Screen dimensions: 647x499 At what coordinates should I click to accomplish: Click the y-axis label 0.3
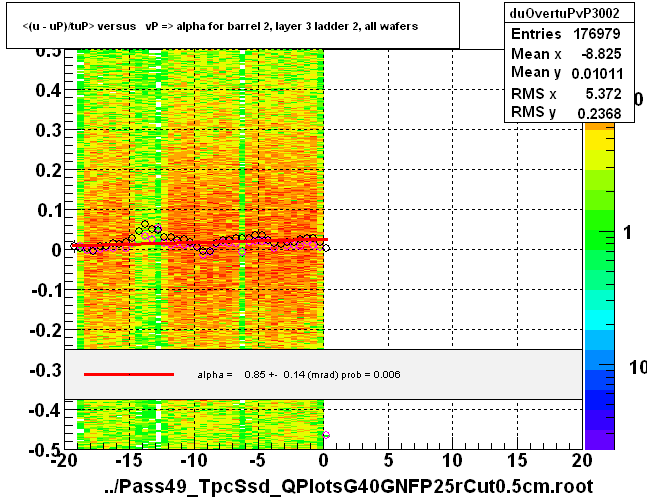[x=48, y=130]
